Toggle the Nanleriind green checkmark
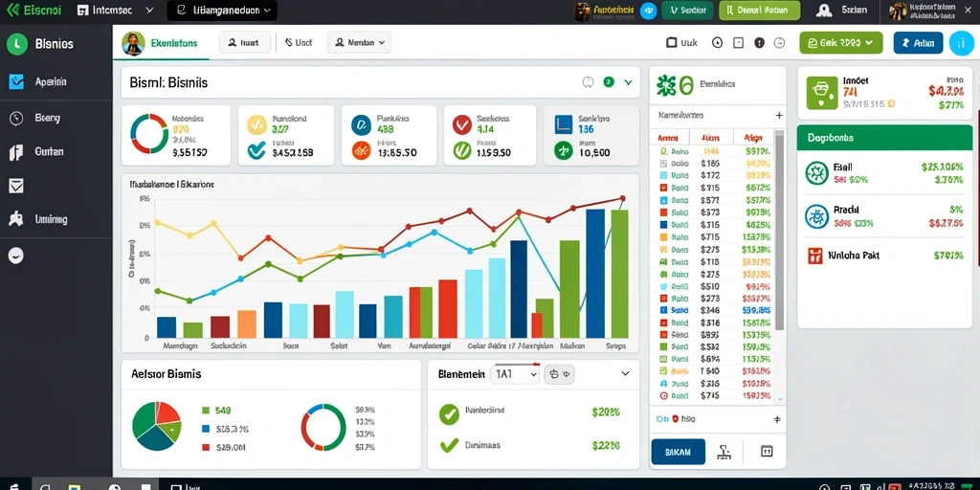This screenshot has width=980, height=490. pos(449,413)
